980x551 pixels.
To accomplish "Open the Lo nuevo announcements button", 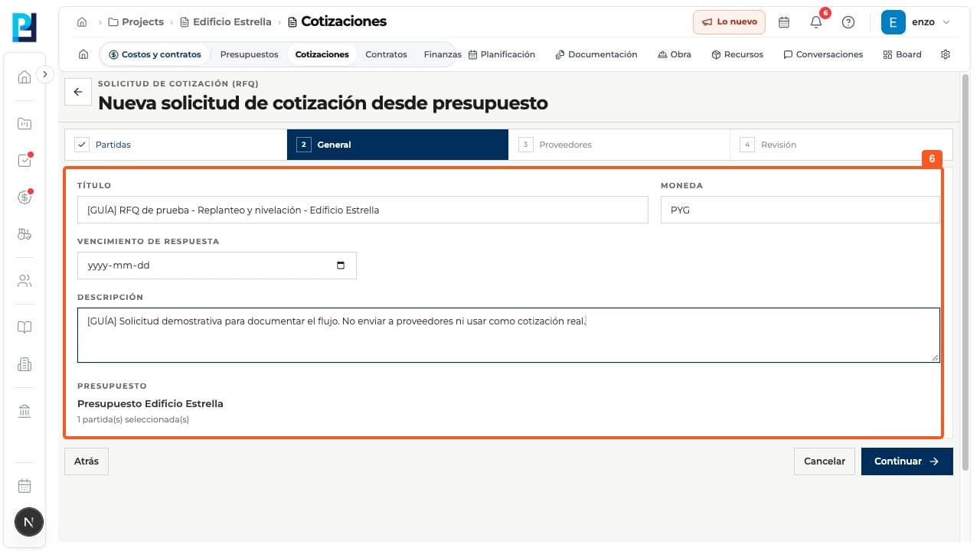I will click(x=730, y=22).
